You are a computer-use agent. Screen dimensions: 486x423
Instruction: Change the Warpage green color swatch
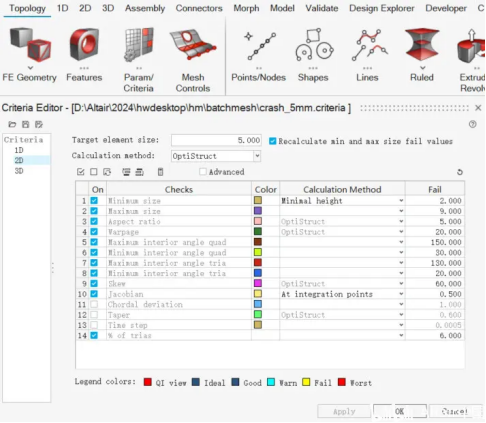[258, 231]
